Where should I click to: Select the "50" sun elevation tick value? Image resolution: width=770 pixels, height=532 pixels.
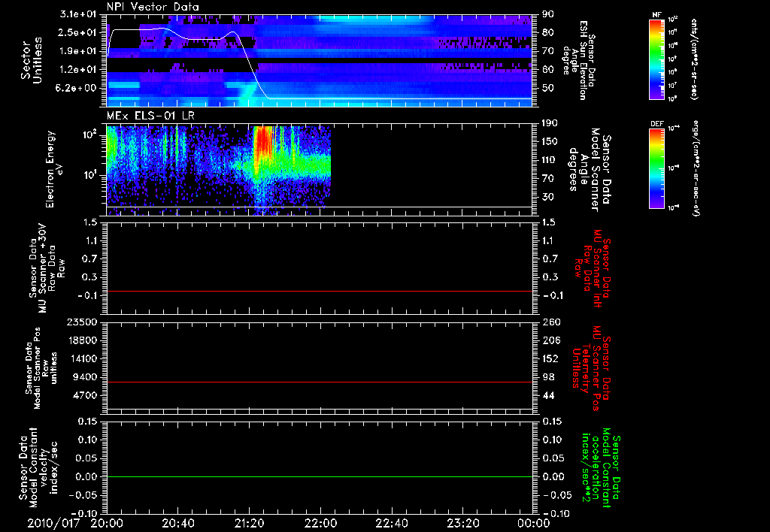[x=548, y=89]
